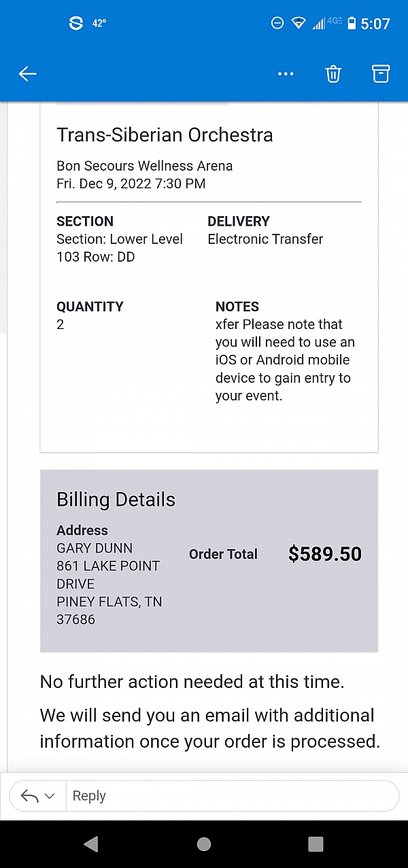Tap the Wi-Fi status icon
The image size is (408, 868).
299,24
